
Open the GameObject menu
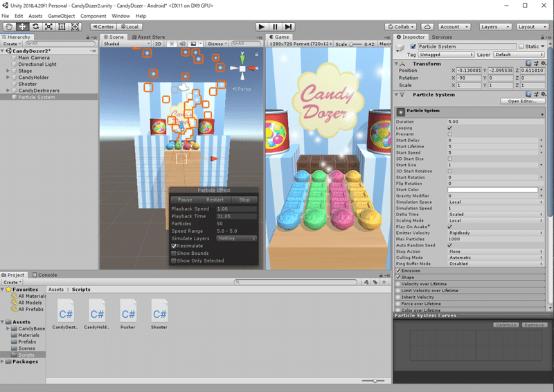coord(61,16)
